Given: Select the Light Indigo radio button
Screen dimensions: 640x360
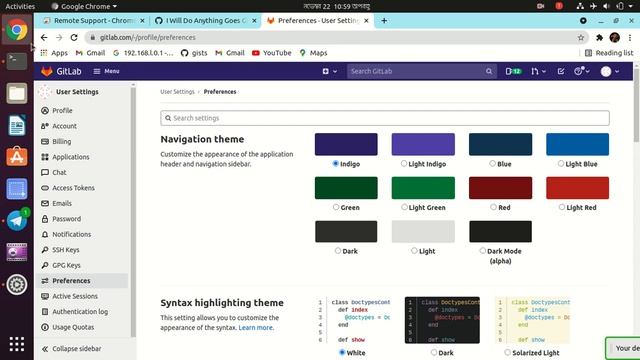Looking at the screenshot, I should click(404, 164).
